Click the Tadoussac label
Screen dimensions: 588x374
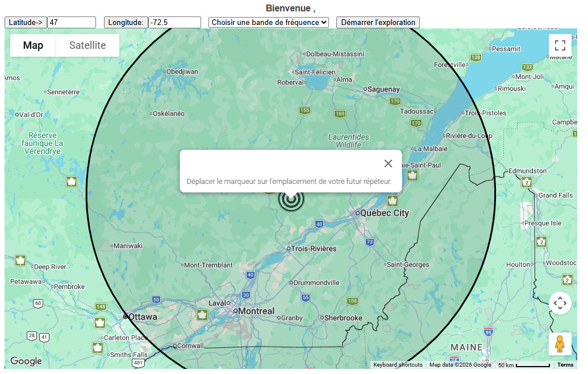(416, 111)
